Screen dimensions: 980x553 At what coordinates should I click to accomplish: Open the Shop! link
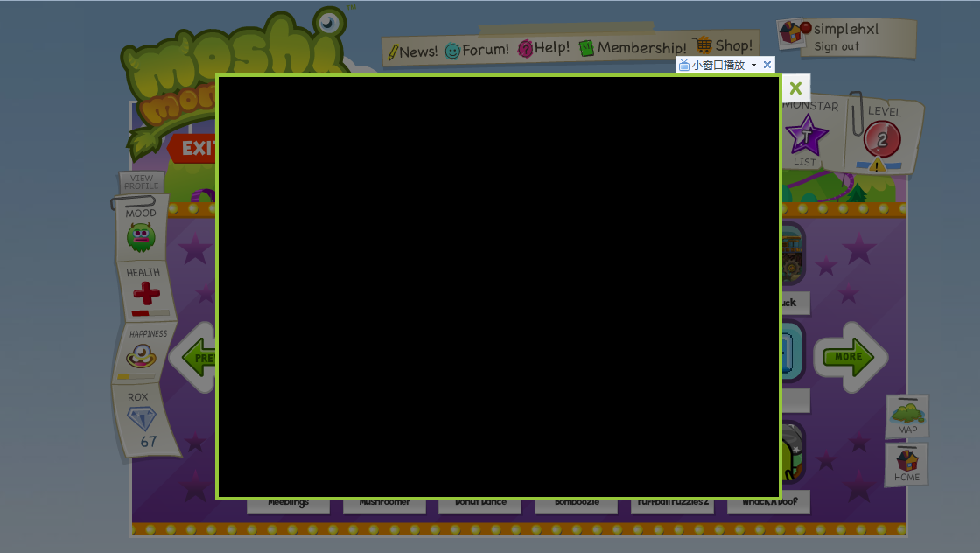pyautogui.click(x=723, y=45)
